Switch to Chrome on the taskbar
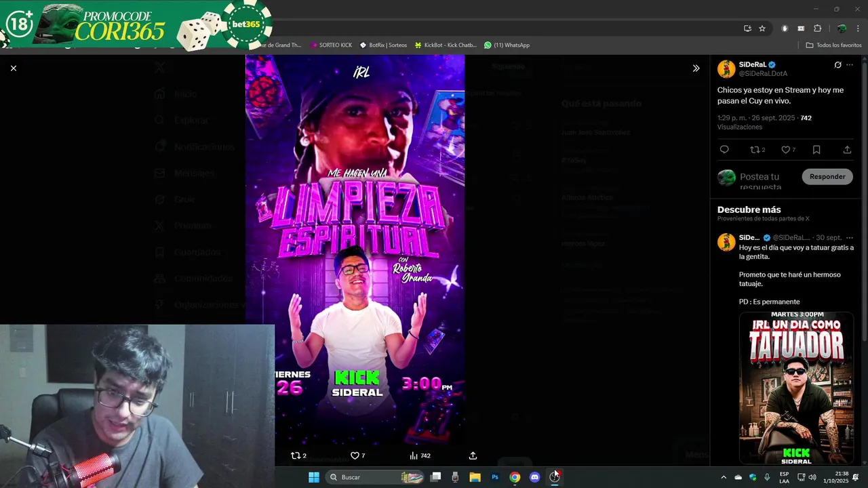Viewport: 868px width, 488px height. point(515,477)
